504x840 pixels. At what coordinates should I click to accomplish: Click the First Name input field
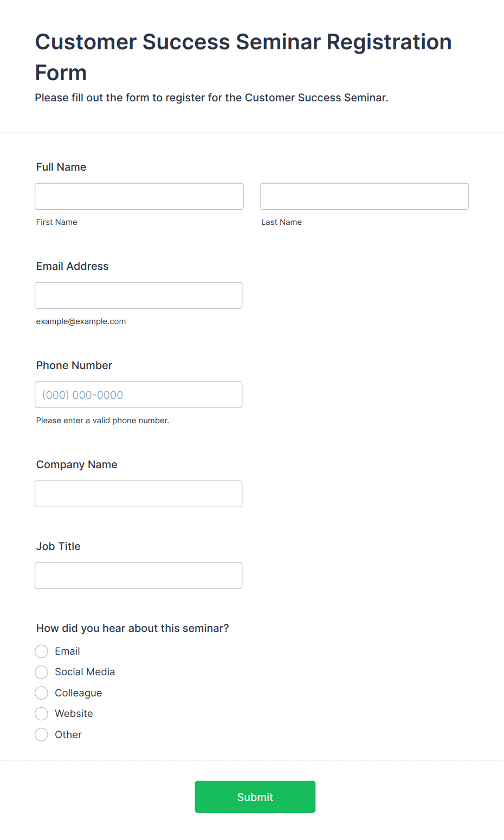point(139,196)
